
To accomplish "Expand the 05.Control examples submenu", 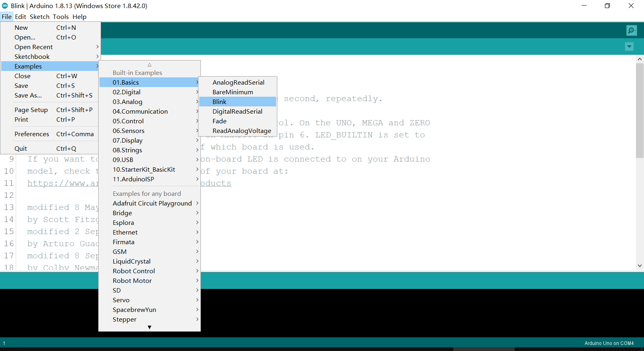I will point(149,121).
